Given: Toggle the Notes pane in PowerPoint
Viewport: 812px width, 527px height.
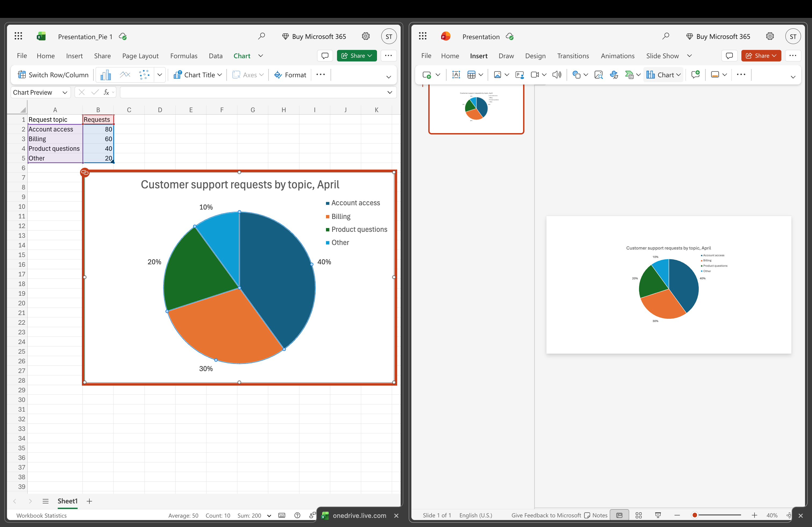Looking at the screenshot, I should [596, 515].
